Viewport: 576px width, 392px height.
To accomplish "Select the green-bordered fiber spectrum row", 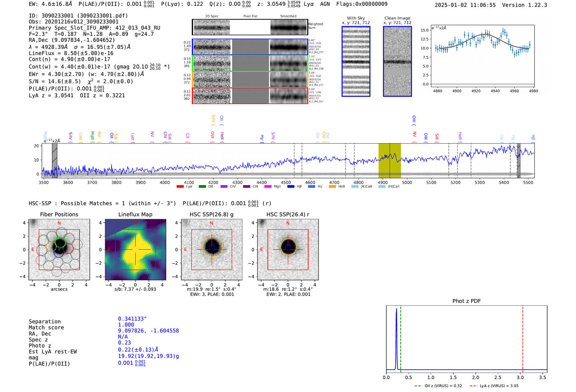I will [x=250, y=63].
